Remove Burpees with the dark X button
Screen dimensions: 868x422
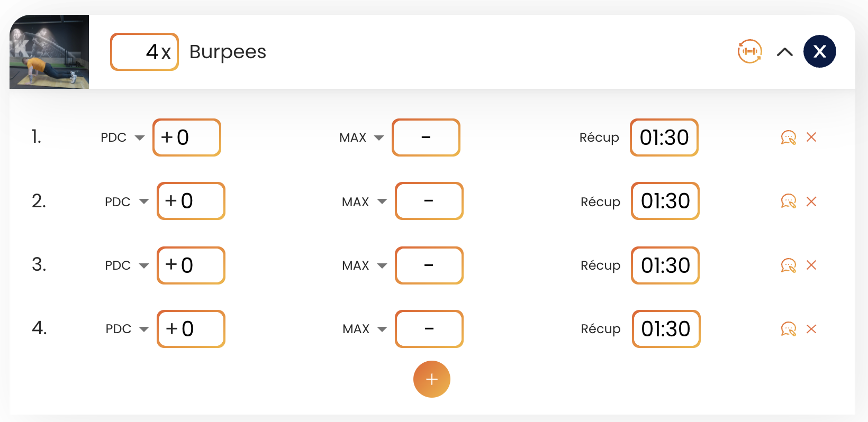pyautogui.click(x=820, y=51)
